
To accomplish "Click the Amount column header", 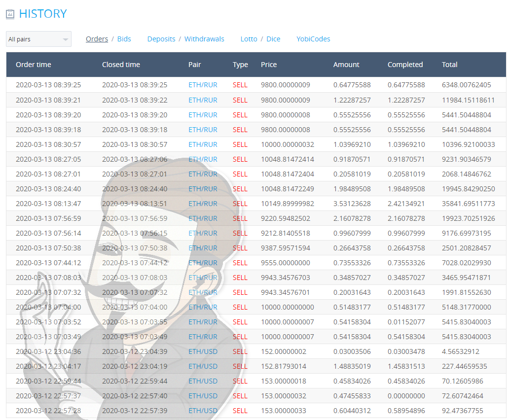I will click(346, 65).
